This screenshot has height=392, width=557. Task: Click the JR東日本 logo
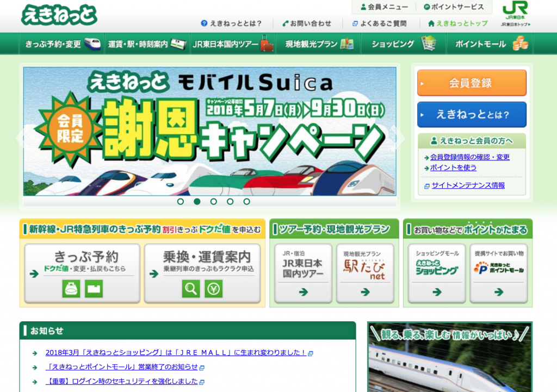click(x=515, y=10)
